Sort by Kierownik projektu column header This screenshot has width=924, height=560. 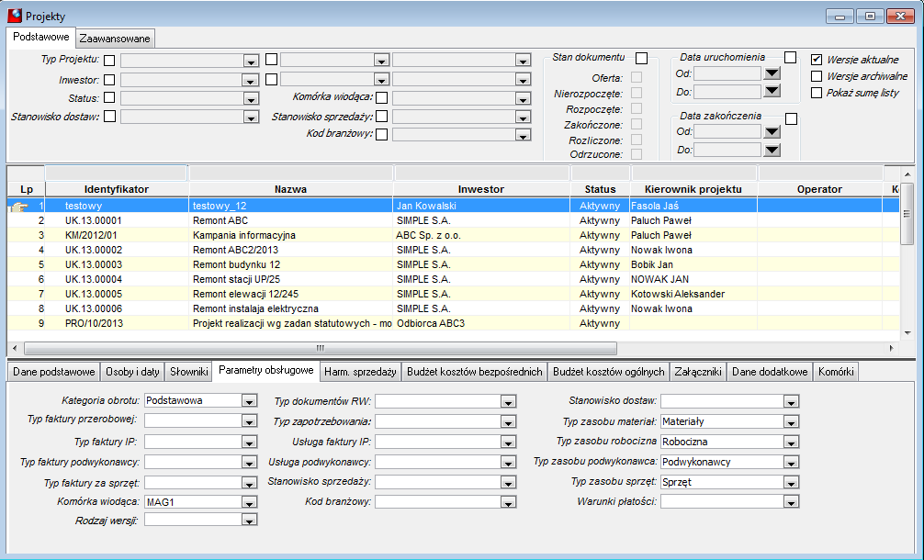point(693,189)
